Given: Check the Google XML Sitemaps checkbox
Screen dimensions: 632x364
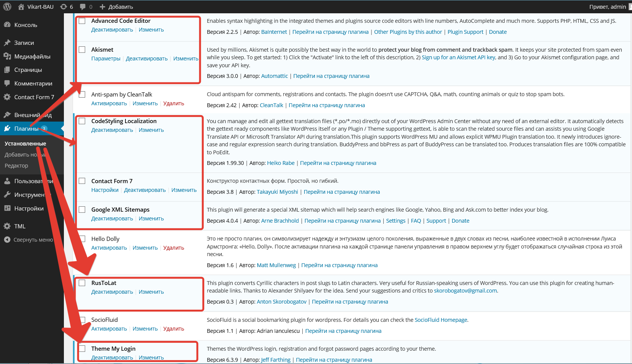Looking at the screenshot, I should 82,210.
